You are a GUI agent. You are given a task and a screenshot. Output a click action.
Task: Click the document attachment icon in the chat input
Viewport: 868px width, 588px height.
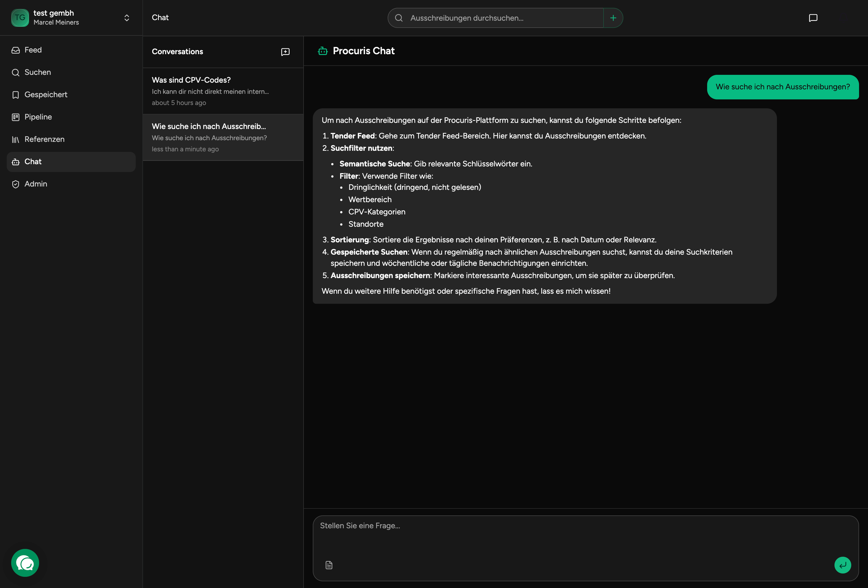click(329, 565)
